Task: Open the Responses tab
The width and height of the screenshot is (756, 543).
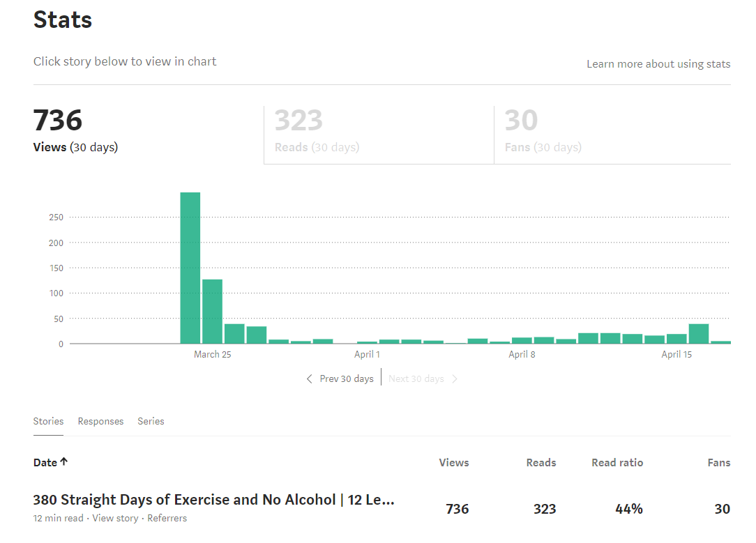Action: tap(100, 421)
